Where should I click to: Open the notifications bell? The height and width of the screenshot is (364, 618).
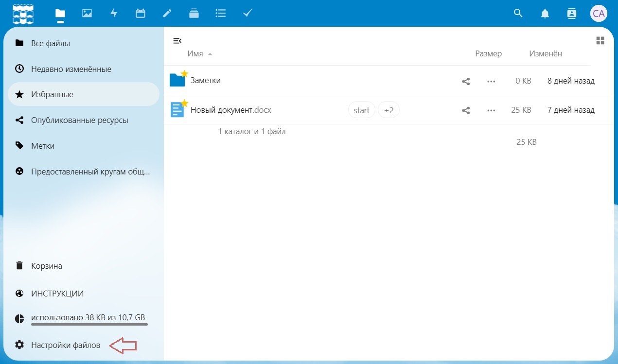[545, 14]
